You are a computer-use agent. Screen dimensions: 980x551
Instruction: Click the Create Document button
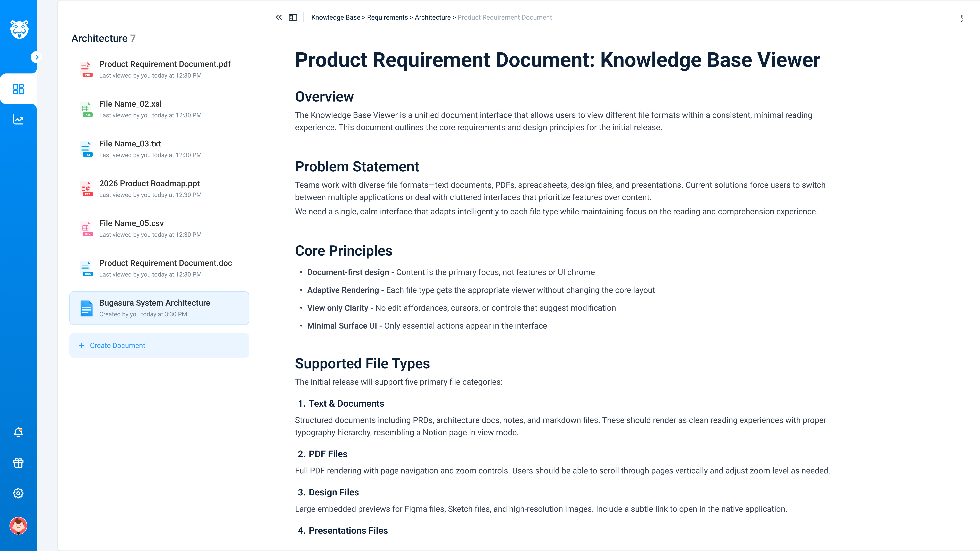tap(159, 345)
